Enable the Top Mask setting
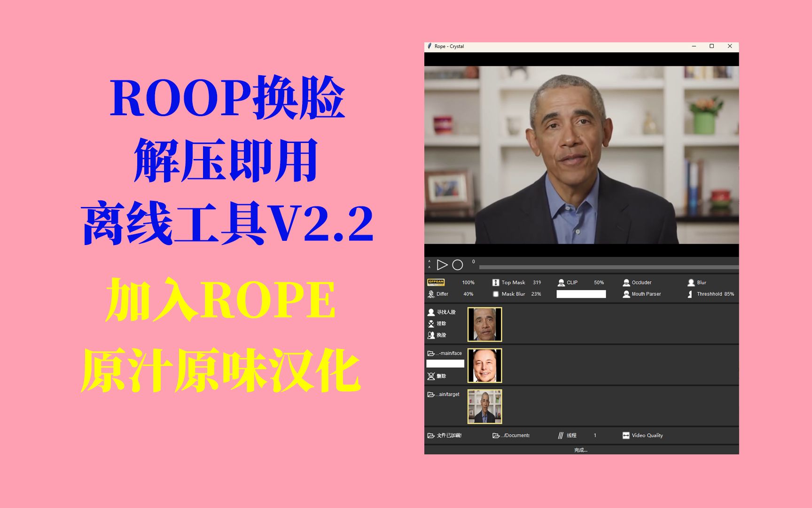This screenshot has width=812, height=508. 496,282
